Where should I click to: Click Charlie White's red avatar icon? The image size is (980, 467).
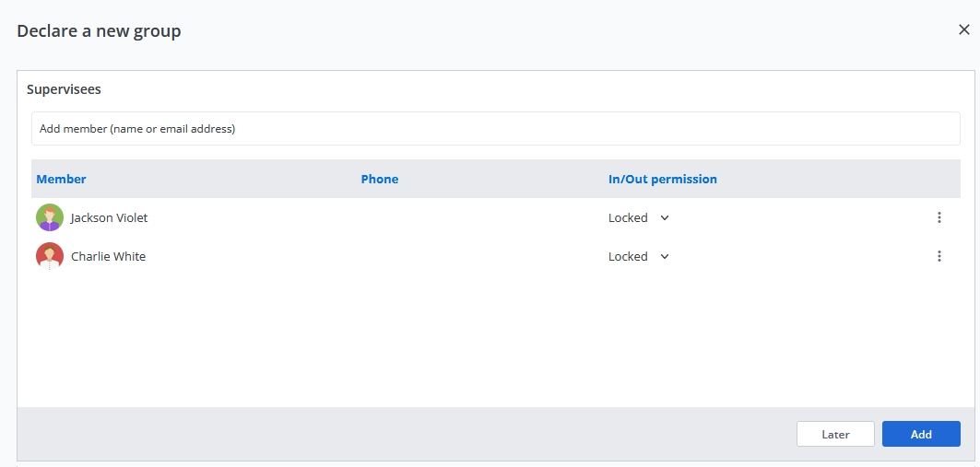50,256
